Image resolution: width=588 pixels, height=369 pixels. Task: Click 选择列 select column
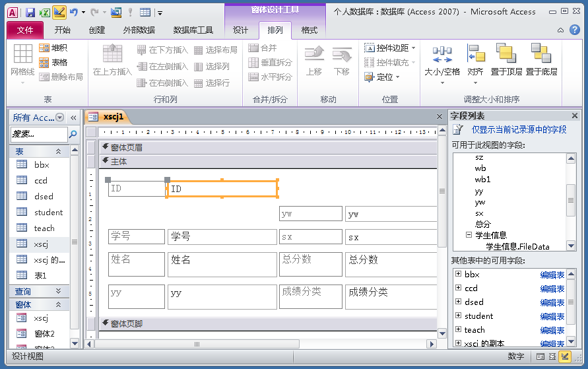click(212, 67)
